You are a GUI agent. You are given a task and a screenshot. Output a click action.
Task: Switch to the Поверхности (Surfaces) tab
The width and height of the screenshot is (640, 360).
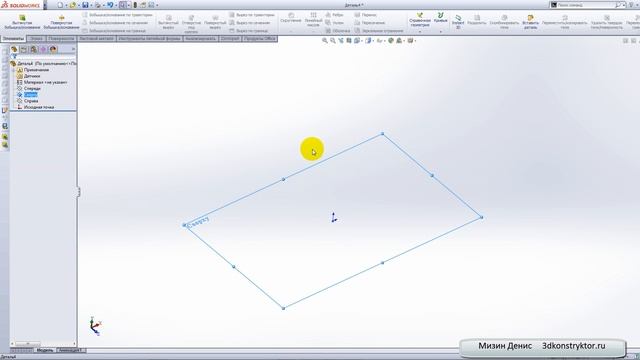pos(61,39)
